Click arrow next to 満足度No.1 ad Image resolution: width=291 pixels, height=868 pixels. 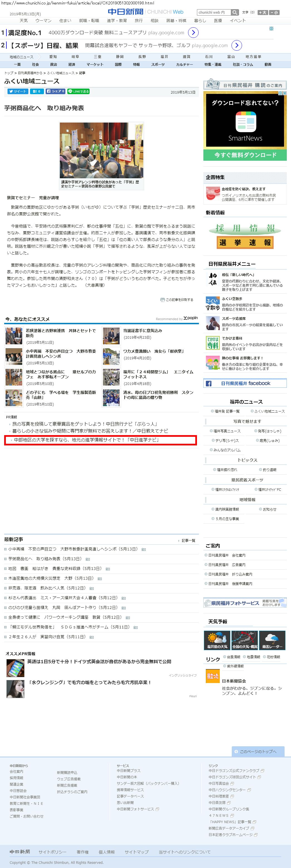point(193,33)
